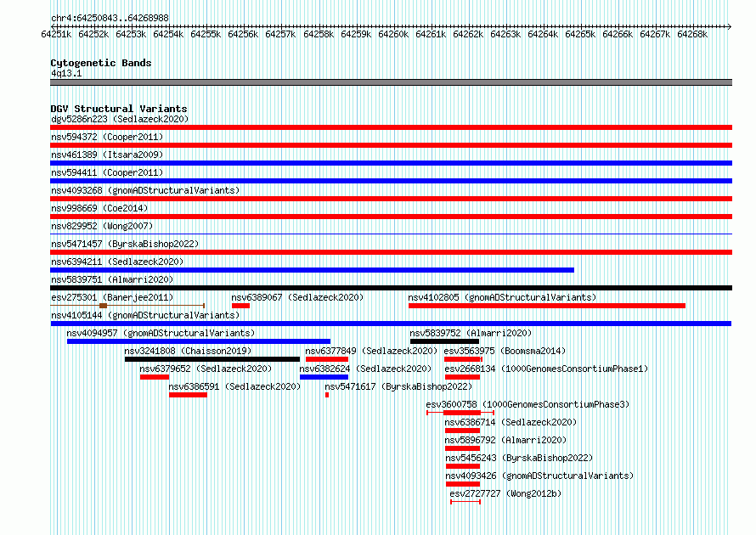Open nsv6386591 (Sedlazeck2020) label
Image resolution: width=756 pixels, height=535 pixels.
coord(234,386)
